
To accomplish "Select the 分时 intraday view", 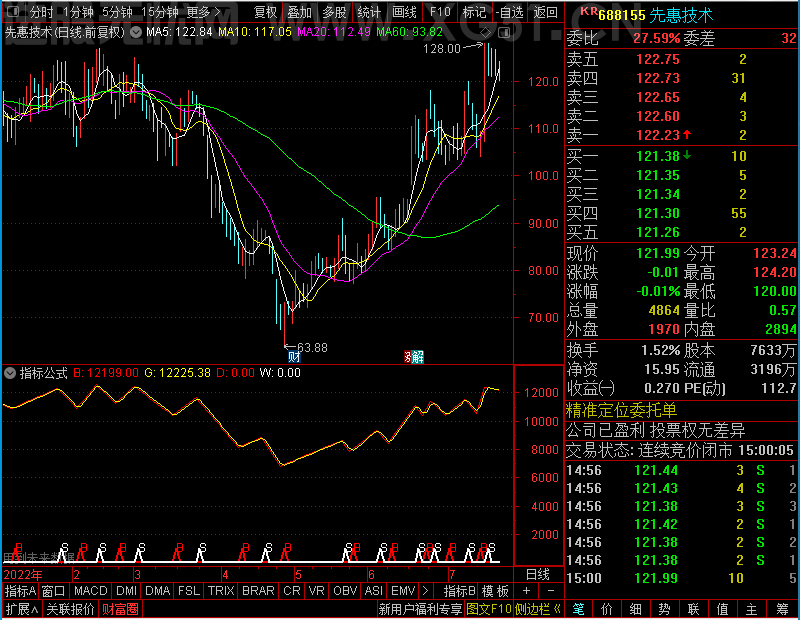I will [x=41, y=12].
